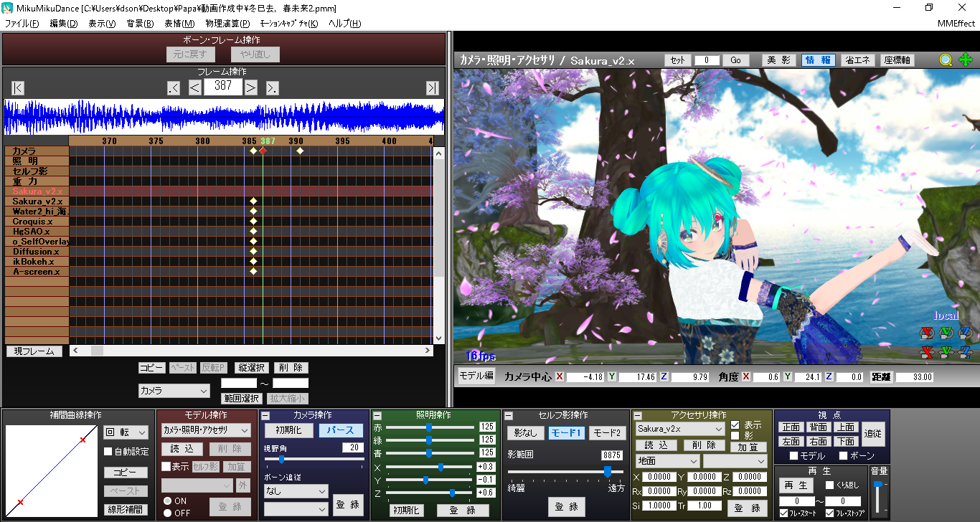
Task: Click the モデル編 button
Action: click(476, 376)
